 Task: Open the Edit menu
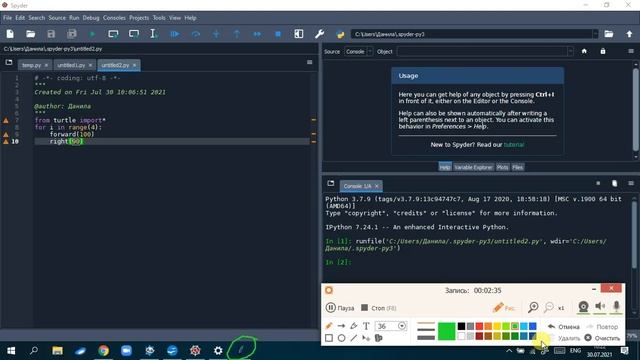coord(20,18)
